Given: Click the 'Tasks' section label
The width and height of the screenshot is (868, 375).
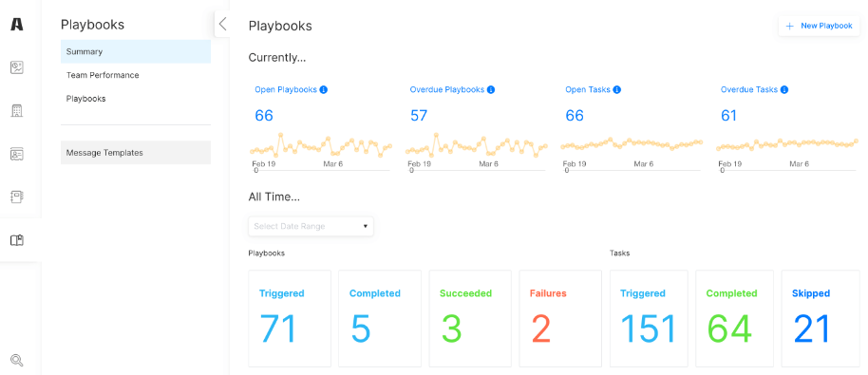Looking at the screenshot, I should (619, 253).
